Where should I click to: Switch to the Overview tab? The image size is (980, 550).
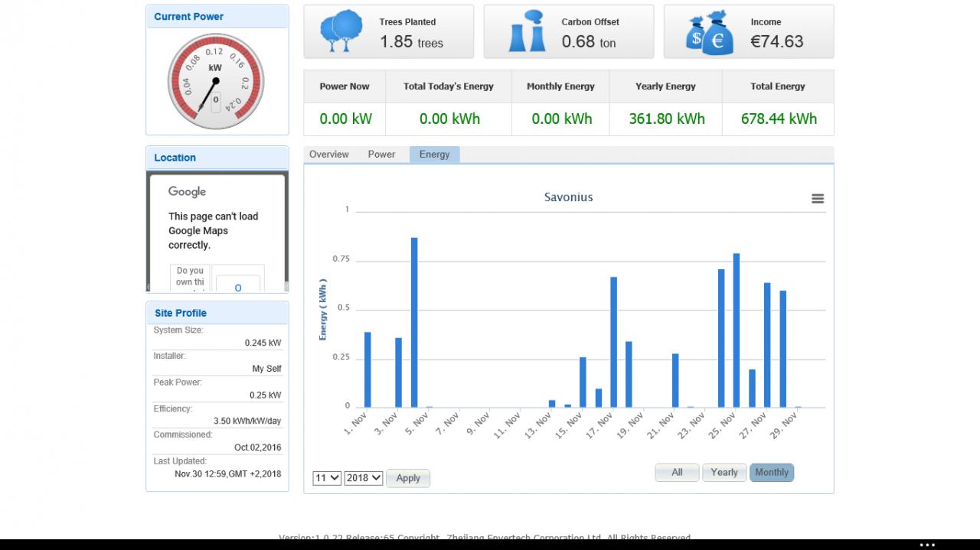click(329, 155)
